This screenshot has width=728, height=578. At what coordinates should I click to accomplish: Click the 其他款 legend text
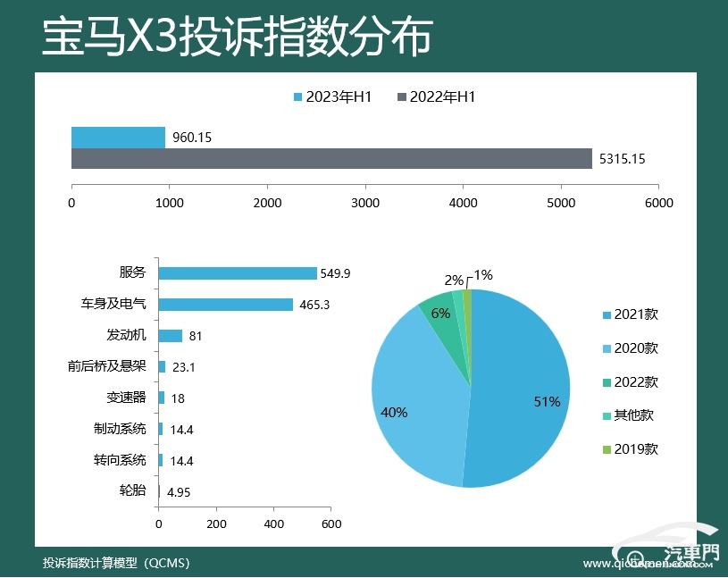(633, 415)
